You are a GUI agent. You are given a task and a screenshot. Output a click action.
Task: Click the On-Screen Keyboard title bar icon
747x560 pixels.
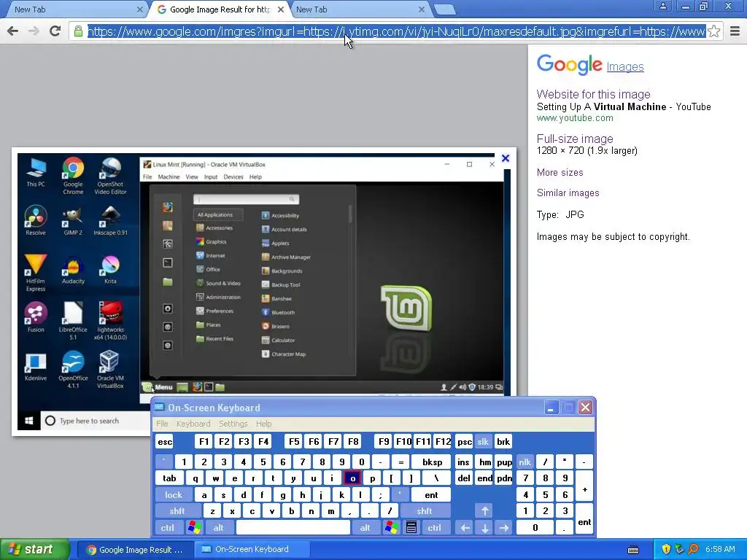pyautogui.click(x=159, y=407)
